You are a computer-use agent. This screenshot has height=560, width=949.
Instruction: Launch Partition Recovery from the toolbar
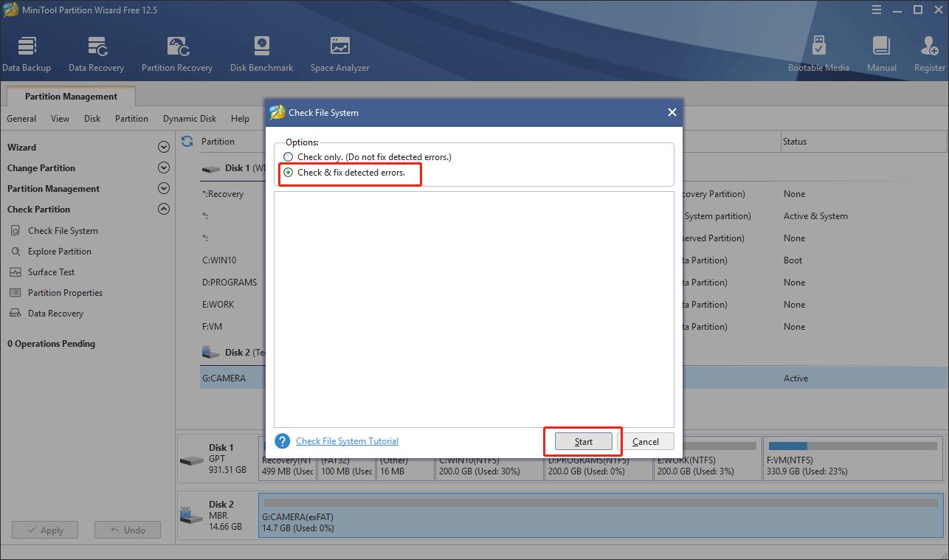(176, 52)
